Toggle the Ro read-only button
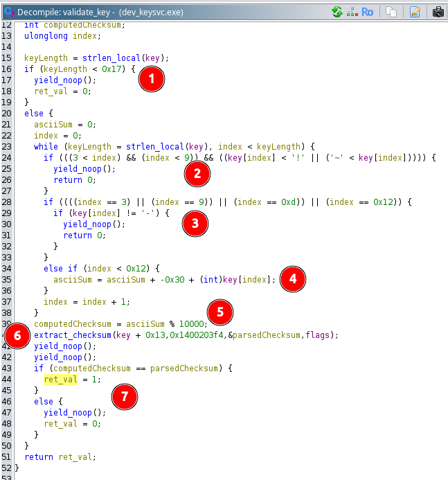This screenshot has height=480, width=448. (x=367, y=12)
